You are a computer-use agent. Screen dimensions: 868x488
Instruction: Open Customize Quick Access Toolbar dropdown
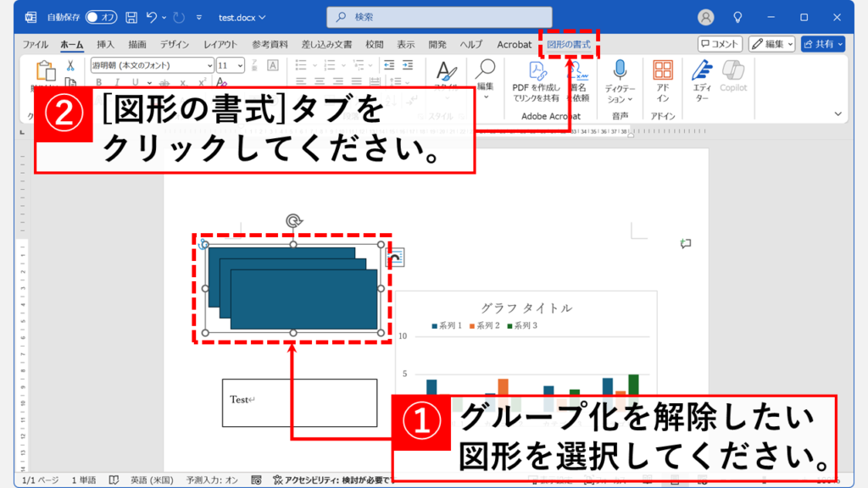(198, 18)
